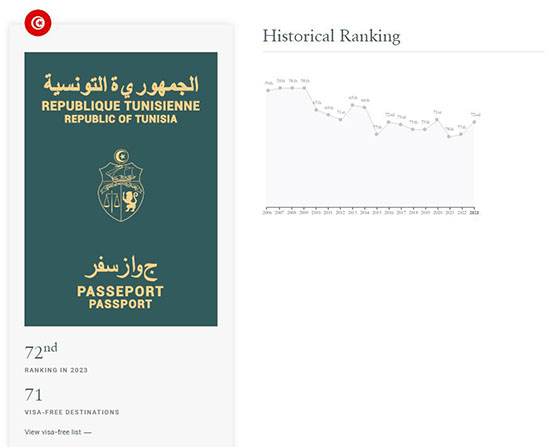Select the 2023 data point on chart
The width and height of the screenshot is (550, 447).
coord(474,122)
